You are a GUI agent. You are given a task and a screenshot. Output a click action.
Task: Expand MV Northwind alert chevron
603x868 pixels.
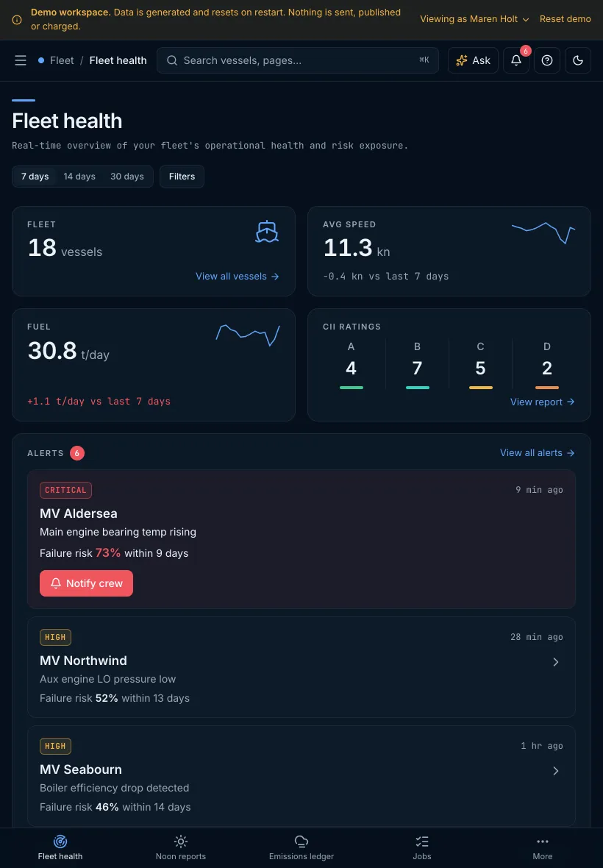[556, 662]
